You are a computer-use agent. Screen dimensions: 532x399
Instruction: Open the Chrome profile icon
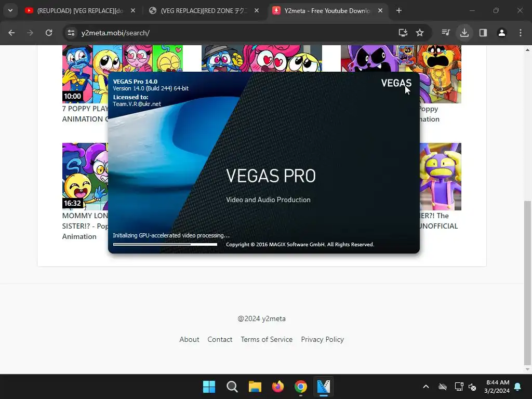tap(502, 33)
